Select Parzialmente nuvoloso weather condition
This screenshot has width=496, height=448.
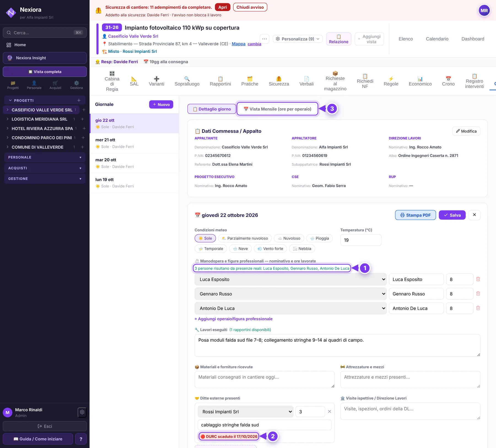pyautogui.click(x=245, y=238)
